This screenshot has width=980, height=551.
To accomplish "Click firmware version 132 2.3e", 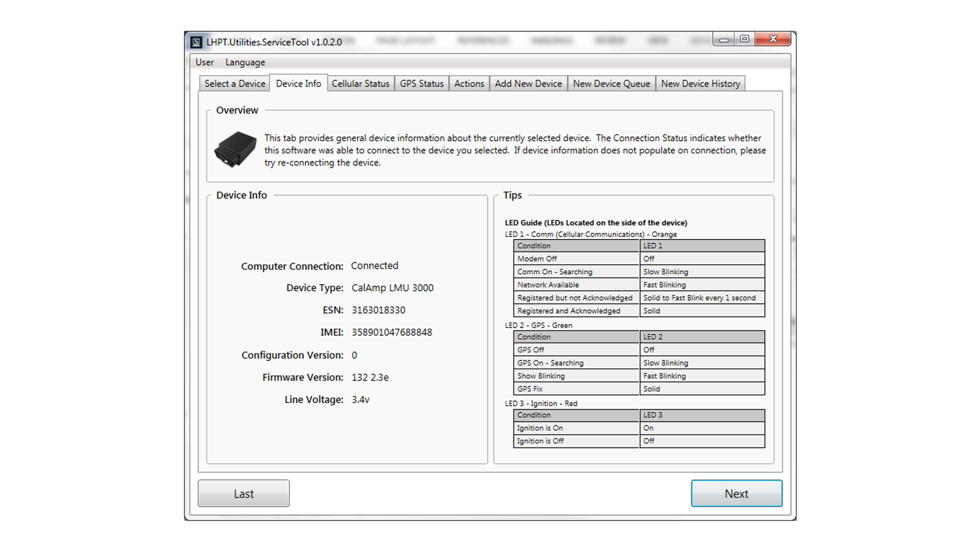I will [370, 378].
